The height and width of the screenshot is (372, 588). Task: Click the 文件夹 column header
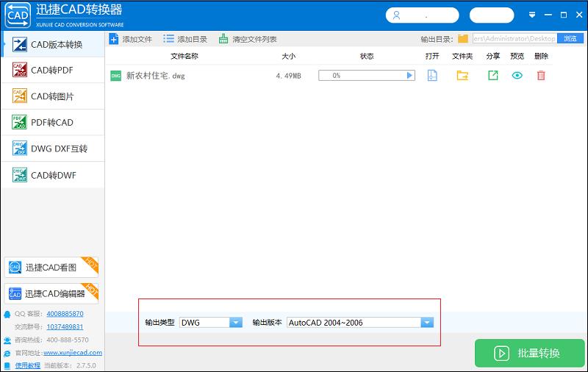point(462,56)
